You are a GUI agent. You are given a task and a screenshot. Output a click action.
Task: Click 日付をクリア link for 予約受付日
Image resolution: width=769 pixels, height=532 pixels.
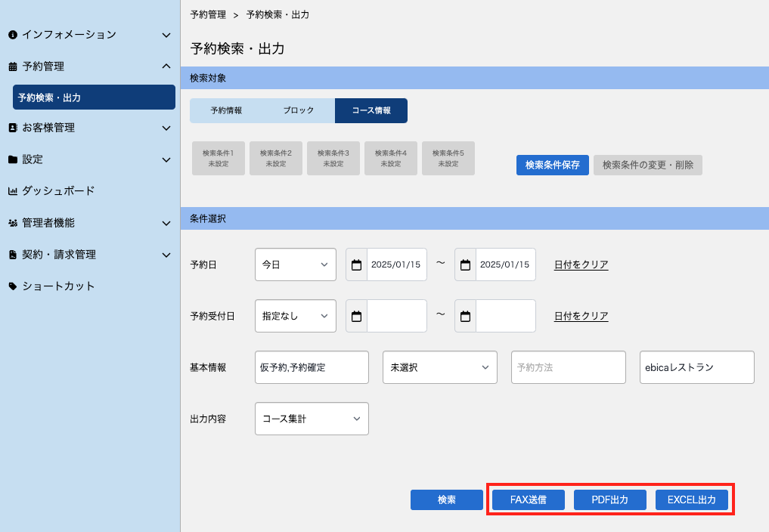coord(581,317)
